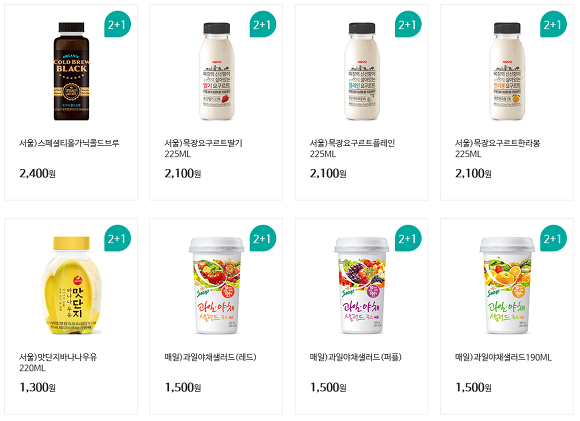Open the 서울)스페셜티올가닉콜드브루 product name
Image resolution: width=580 pixels, height=421 pixels.
(x=69, y=143)
